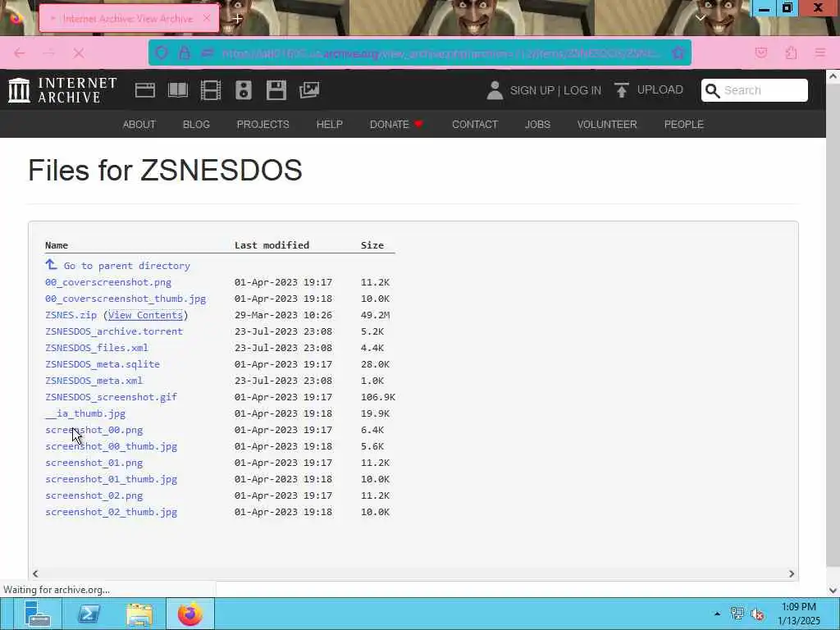Open the Firefox hamburger menu
This screenshot has width=840, height=630.
point(820,52)
